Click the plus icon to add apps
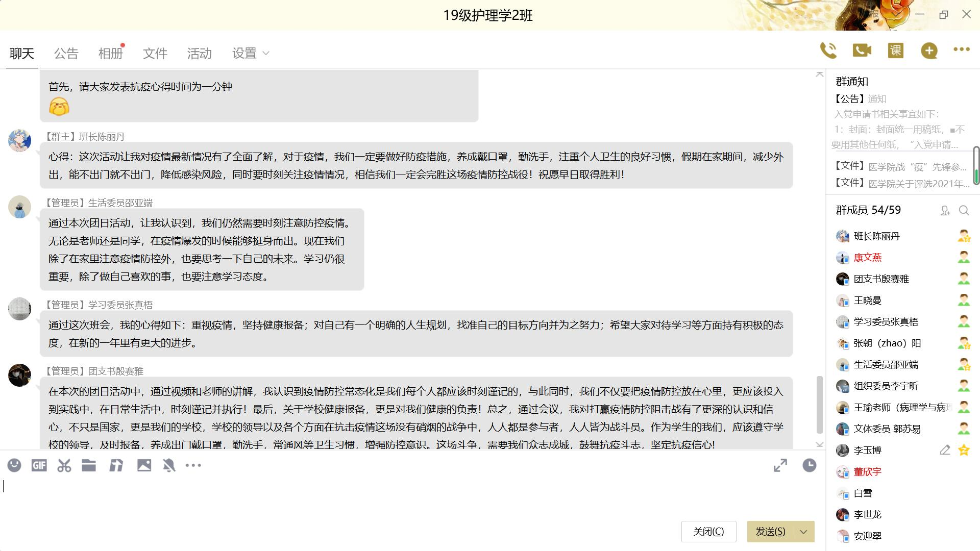Image resolution: width=980 pixels, height=551 pixels. coord(929,50)
